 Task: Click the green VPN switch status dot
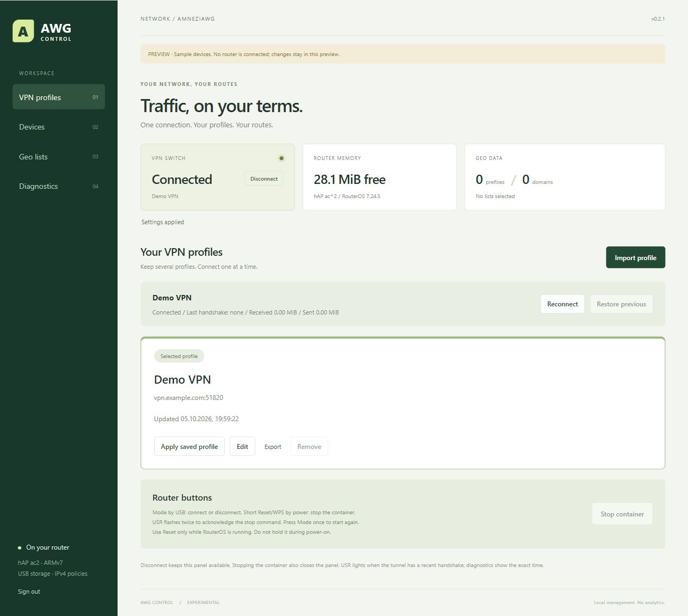pos(281,158)
